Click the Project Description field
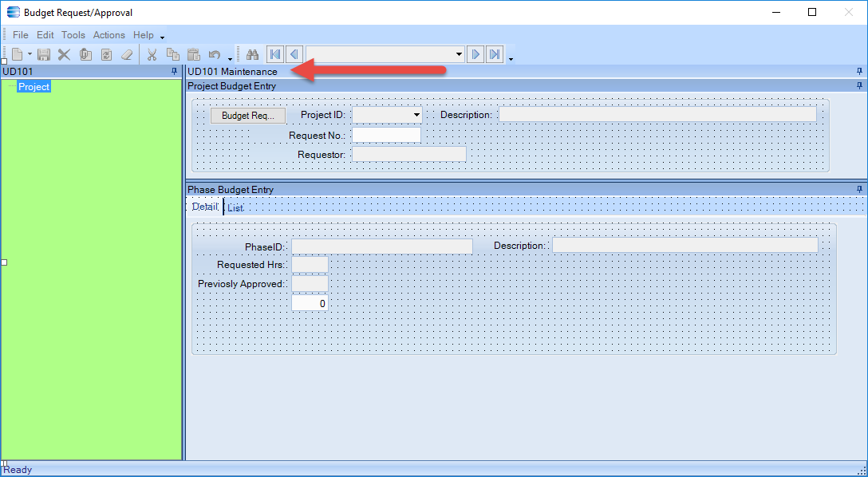 pos(657,115)
